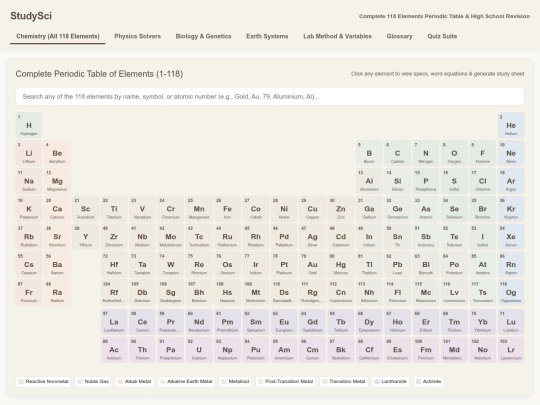Open Biology & Genetics tab

point(203,37)
